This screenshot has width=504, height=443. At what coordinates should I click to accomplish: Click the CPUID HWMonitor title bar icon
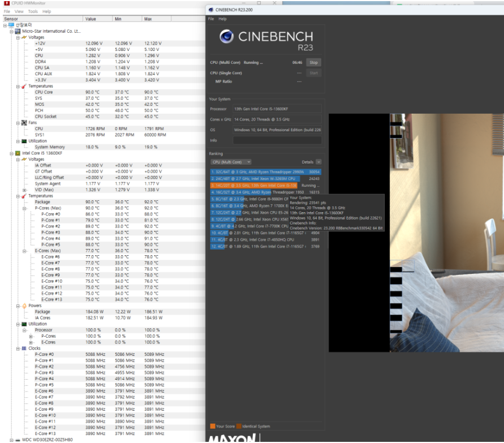point(6,3)
